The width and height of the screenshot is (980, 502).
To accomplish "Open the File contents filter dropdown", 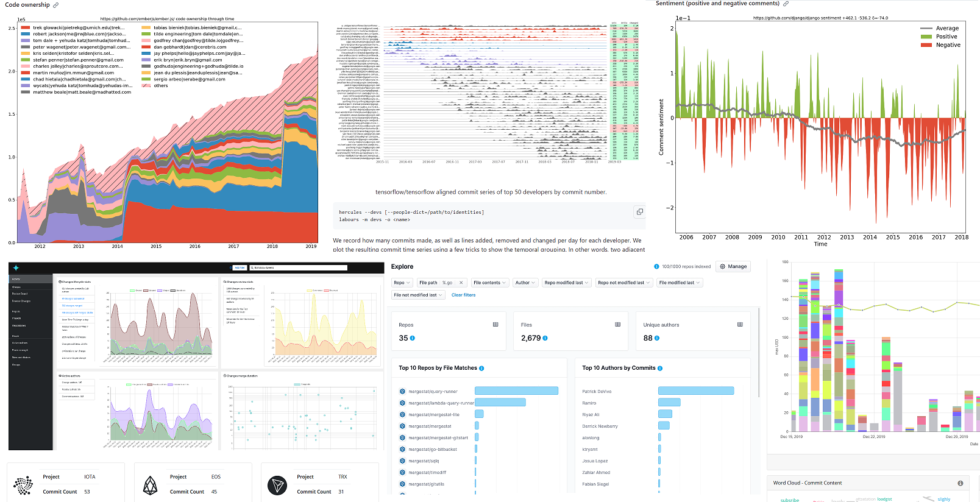I will pos(490,283).
